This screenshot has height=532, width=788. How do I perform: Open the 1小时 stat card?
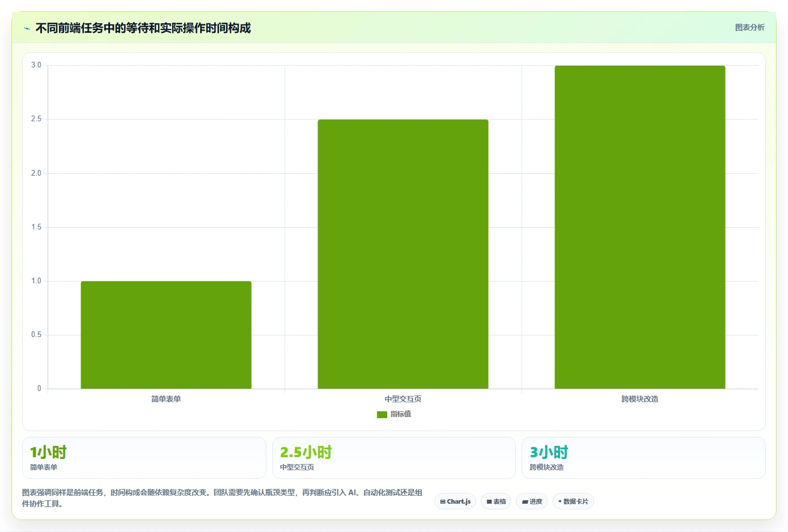(144, 458)
